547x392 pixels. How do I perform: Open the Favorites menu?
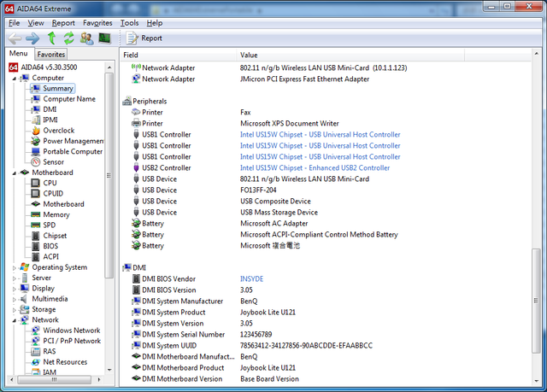click(x=97, y=23)
